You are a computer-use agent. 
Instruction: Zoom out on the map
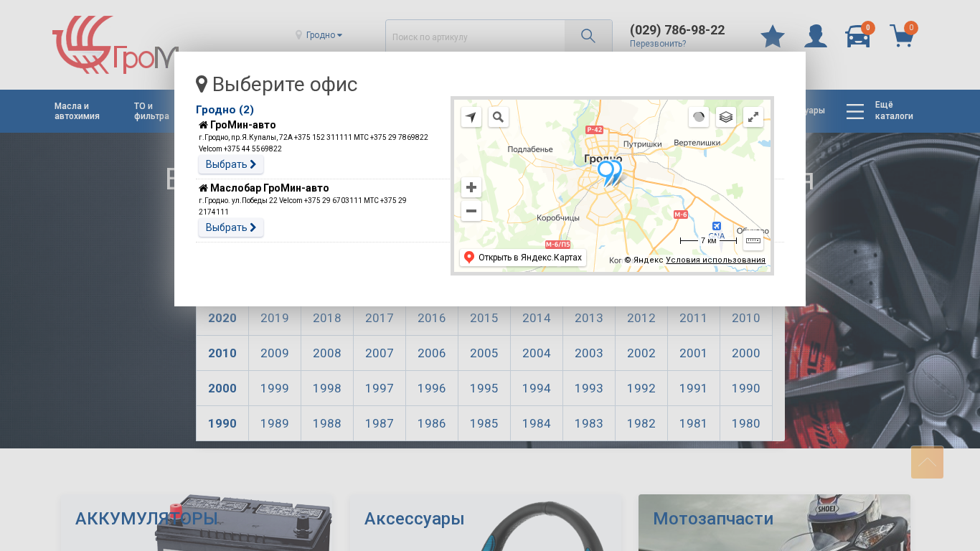471,211
